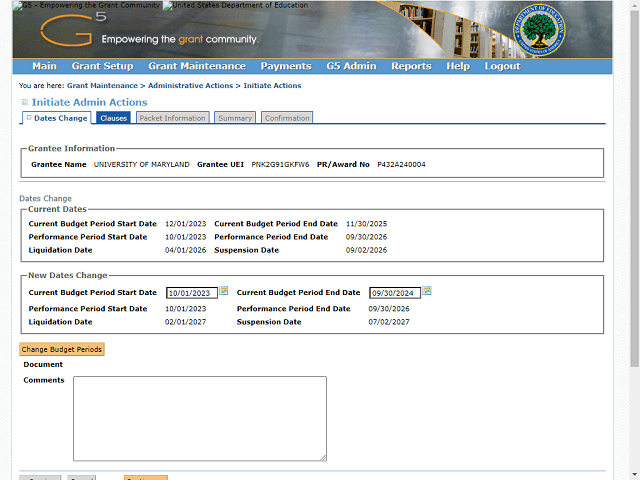This screenshot has height=480, width=640.
Task: Follow the Grant Maintenance breadcrumb link
Action: [102, 86]
